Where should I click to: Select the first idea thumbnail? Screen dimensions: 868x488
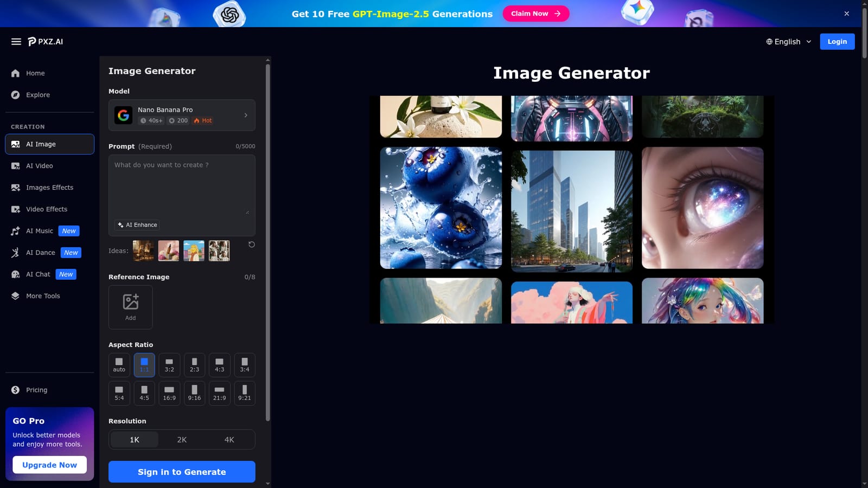tap(143, 251)
